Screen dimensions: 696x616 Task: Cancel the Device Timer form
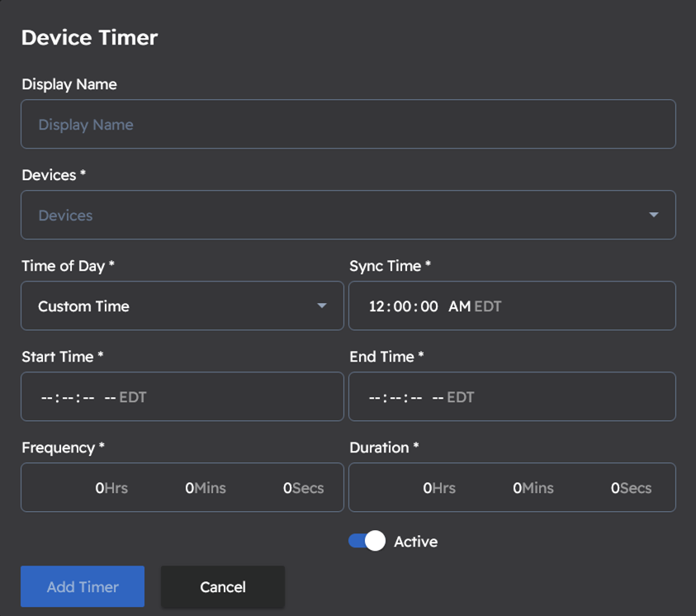coord(222,586)
